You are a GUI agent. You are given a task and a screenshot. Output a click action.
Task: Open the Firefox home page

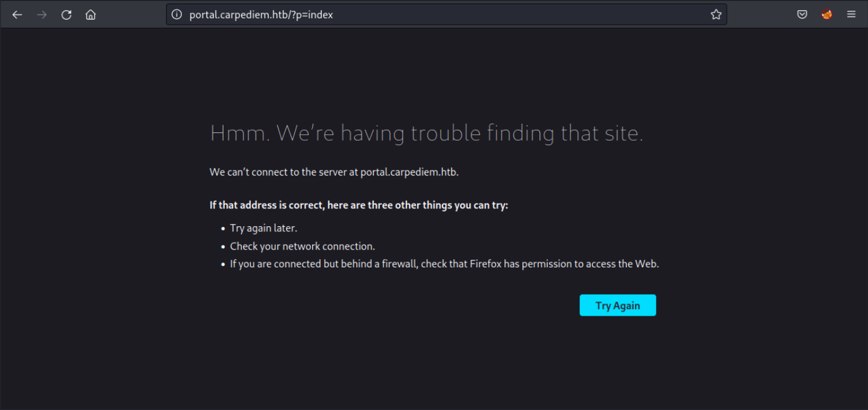pyautogui.click(x=91, y=15)
